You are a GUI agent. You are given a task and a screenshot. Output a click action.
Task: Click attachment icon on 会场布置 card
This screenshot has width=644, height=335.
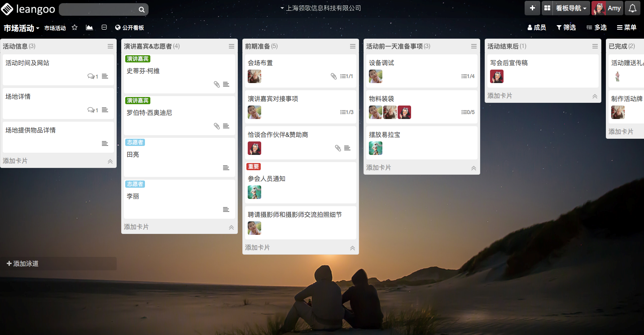point(333,76)
